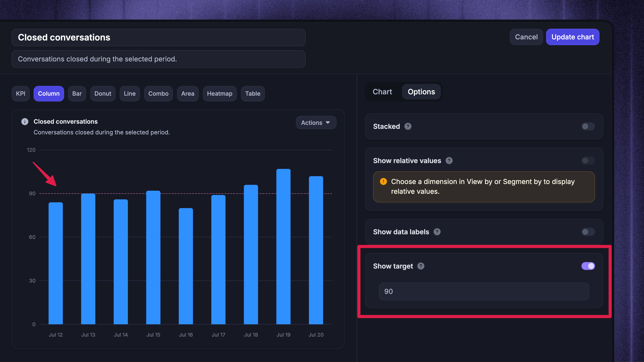Click the chart description input field
The width and height of the screenshot is (644, 362).
[158, 59]
